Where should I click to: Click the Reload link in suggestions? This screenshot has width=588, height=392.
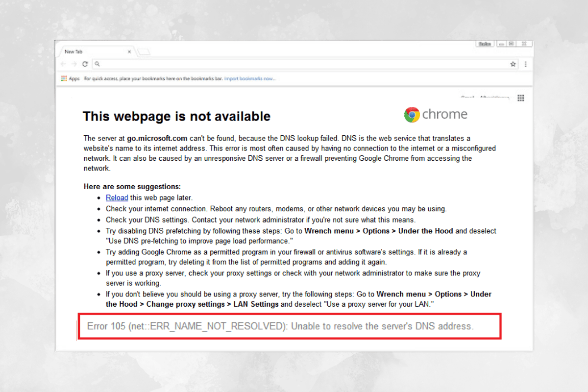117,198
